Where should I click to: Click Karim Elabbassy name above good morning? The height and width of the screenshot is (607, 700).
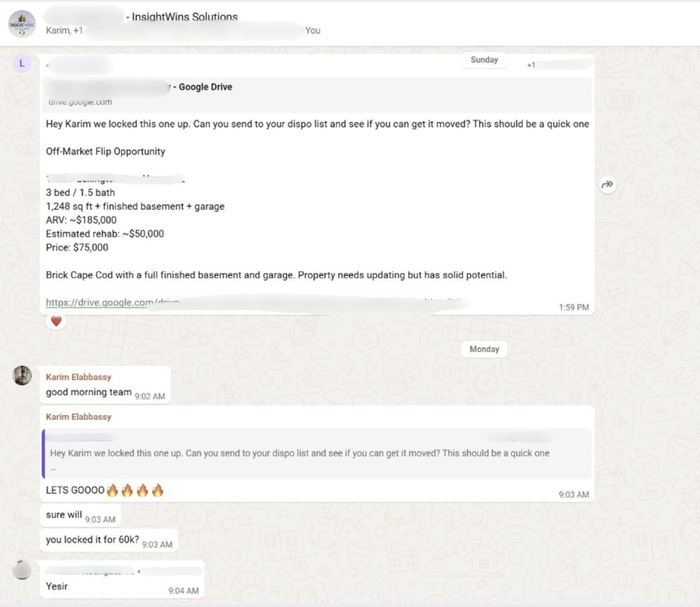[79, 377]
